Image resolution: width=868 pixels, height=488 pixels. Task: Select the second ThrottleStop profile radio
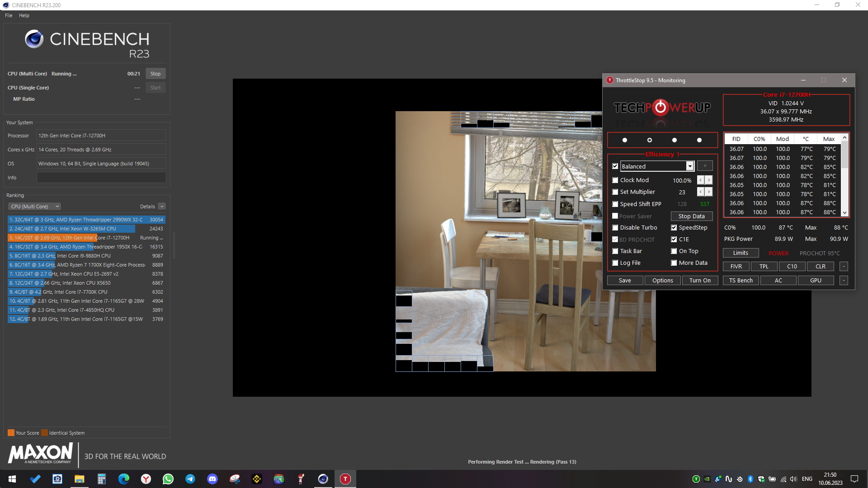tap(650, 140)
